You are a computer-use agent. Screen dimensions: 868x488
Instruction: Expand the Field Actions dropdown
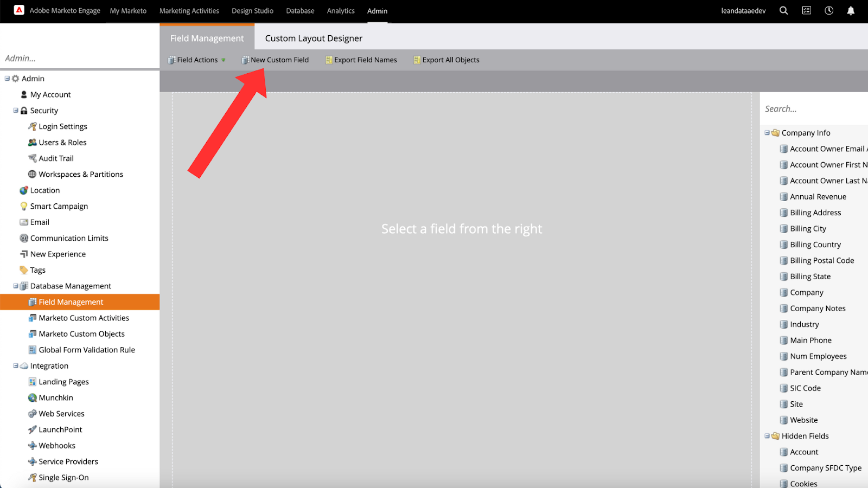(x=224, y=60)
